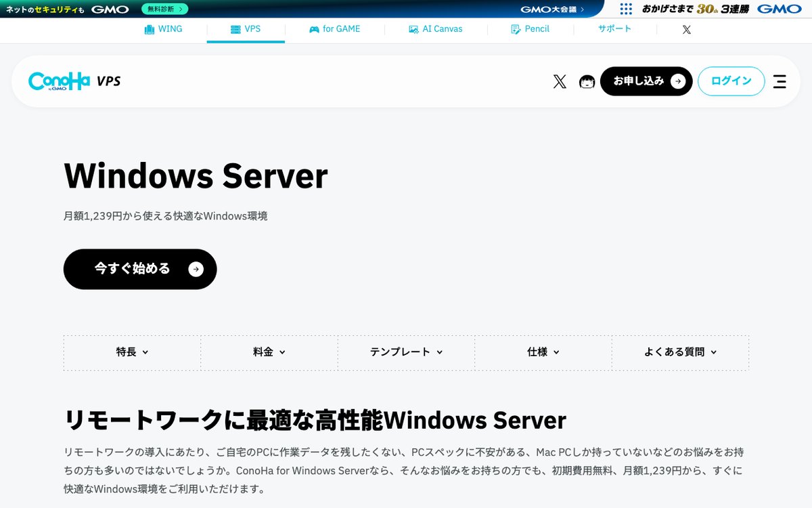
Task: Click the GMO logo at the top left
Action: pyautogui.click(x=110, y=9)
